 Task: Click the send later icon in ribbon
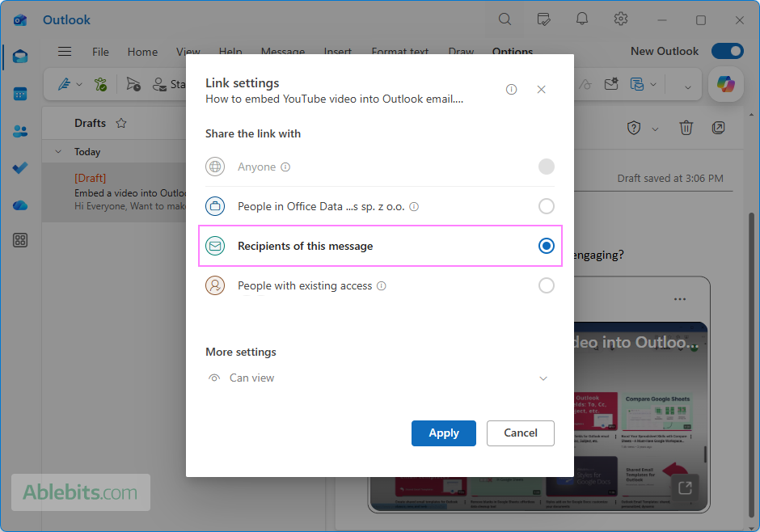point(133,84)
